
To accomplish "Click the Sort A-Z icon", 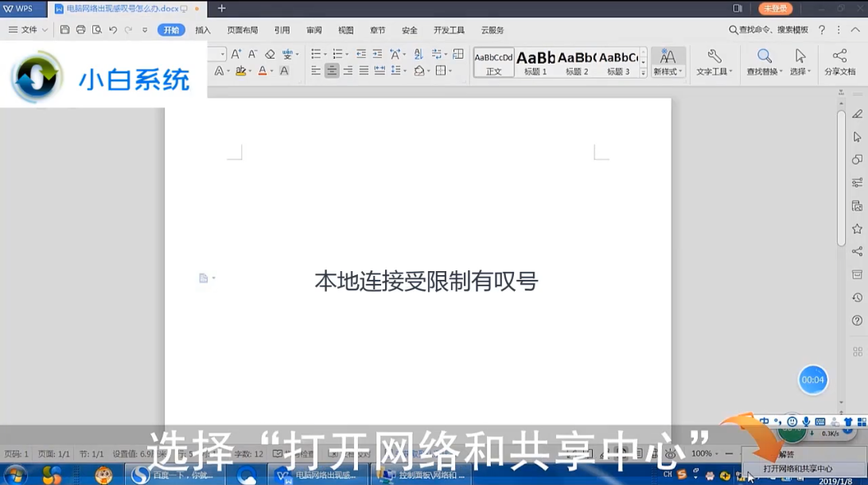I will 418,53.
